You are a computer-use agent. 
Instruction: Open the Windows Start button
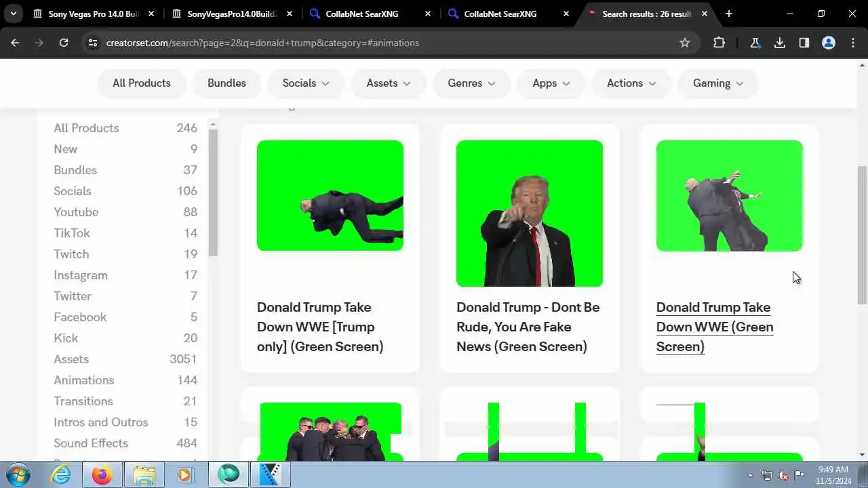coord(17,474)
